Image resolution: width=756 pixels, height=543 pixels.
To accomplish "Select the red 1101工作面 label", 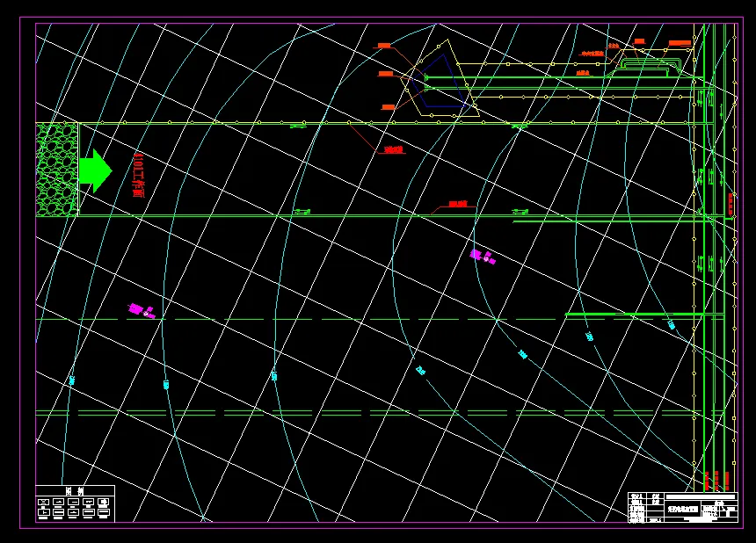I will pyautogui.click(x=138, y=175).
